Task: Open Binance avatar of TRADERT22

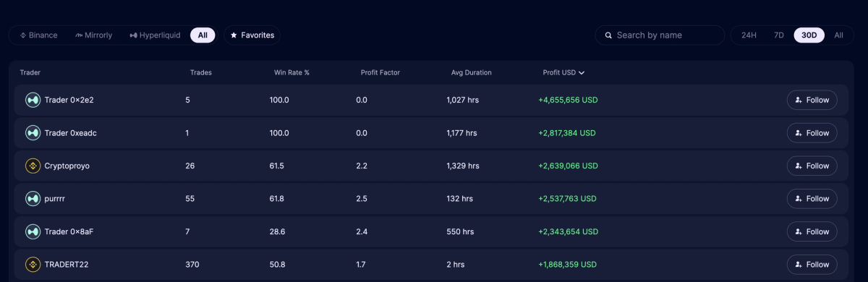Action: (33, 265)
